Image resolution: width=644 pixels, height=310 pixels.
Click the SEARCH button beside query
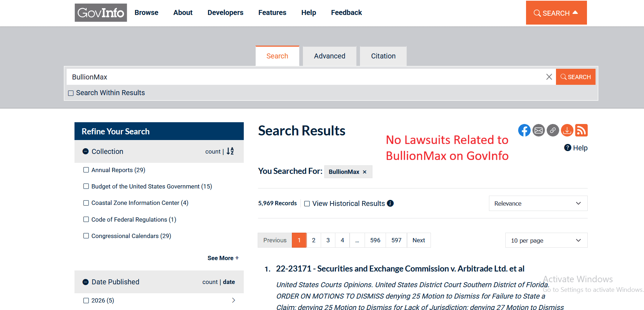(576, 77)
